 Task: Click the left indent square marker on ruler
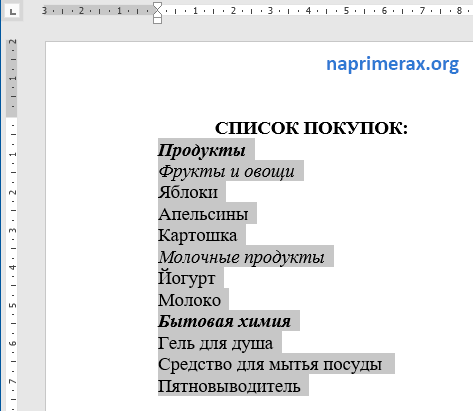click(x=158, y=21)
